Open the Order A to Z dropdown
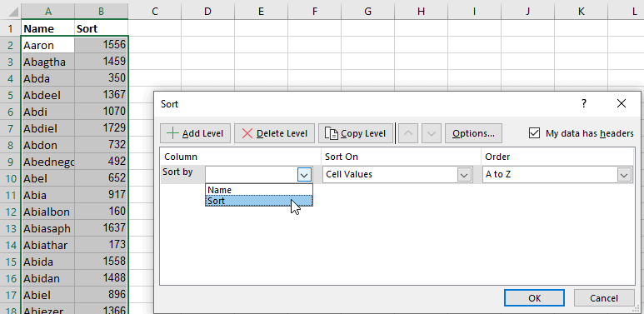The width and height of the screenshot is (644, 314). click(624, 175)
